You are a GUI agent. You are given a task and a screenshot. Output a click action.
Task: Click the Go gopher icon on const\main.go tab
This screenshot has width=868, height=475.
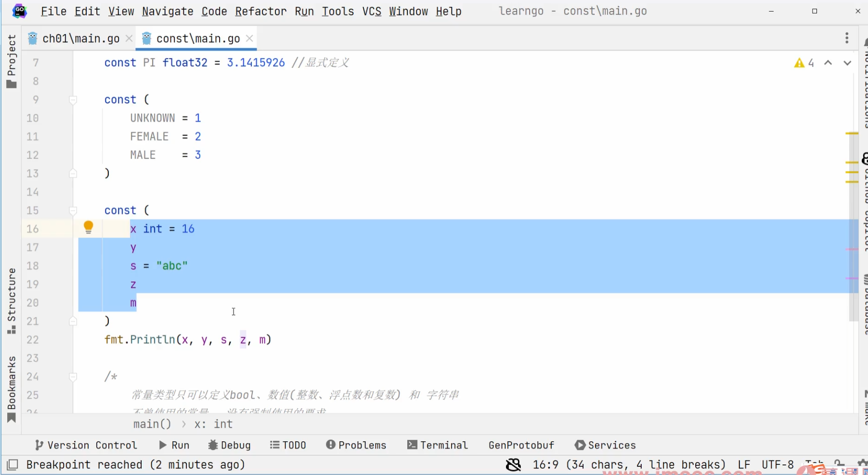147,39
